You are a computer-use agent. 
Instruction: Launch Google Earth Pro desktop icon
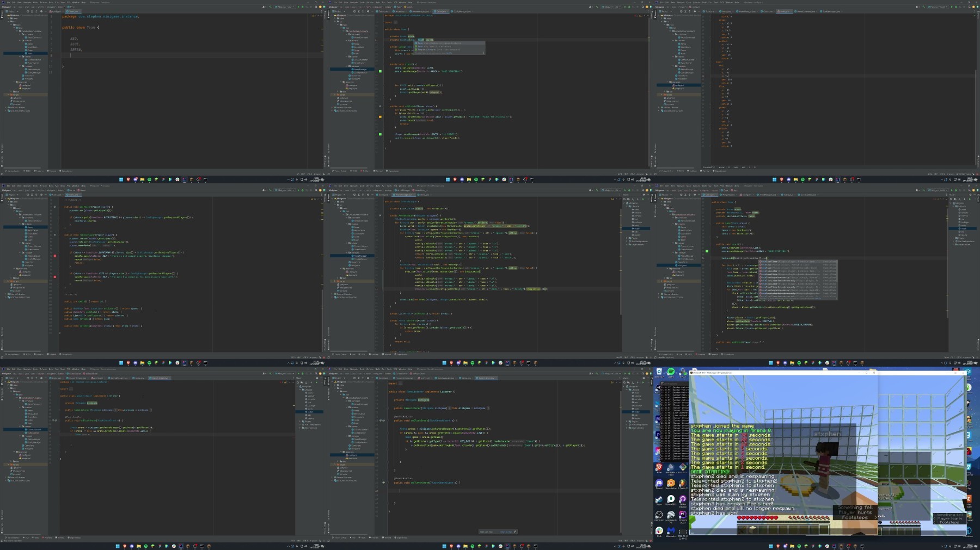(671, 515)
